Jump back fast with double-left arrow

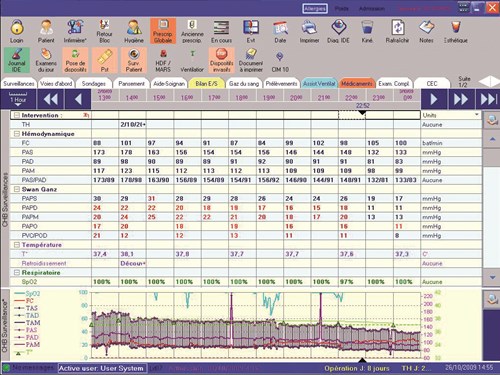click(x=51, y=99)
